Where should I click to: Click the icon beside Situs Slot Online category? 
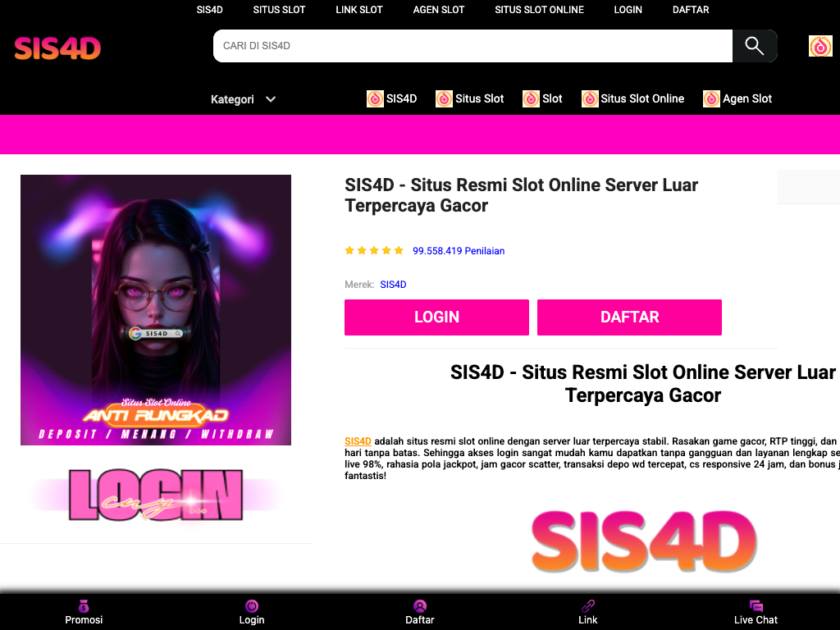tap(590, 98)
